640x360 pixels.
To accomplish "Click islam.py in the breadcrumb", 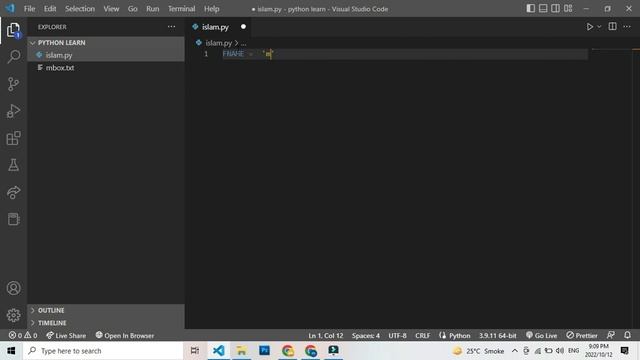I will coord(218,43).
